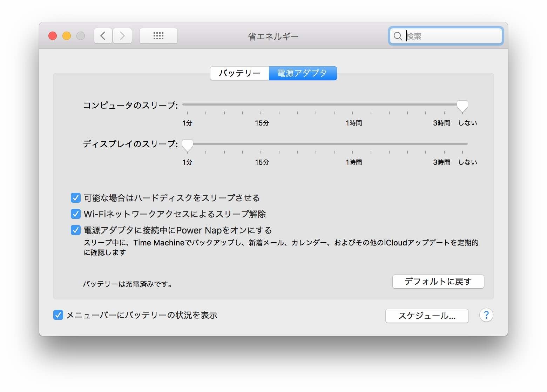Minimize the window with the yellow button
This screenshot has height=392, width=547.
tap(67, 36)
